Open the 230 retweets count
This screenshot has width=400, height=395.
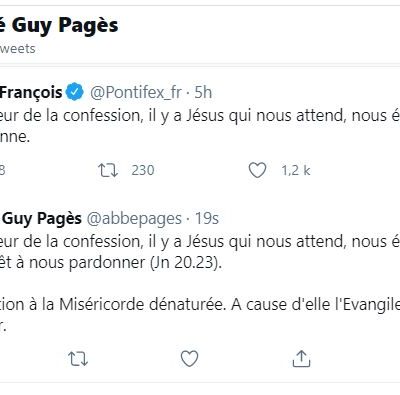(x=143, y=170)
